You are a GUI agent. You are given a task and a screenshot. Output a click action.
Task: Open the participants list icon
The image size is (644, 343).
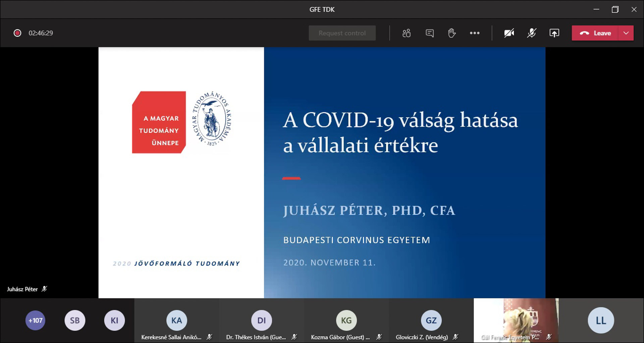coord(407,33)
